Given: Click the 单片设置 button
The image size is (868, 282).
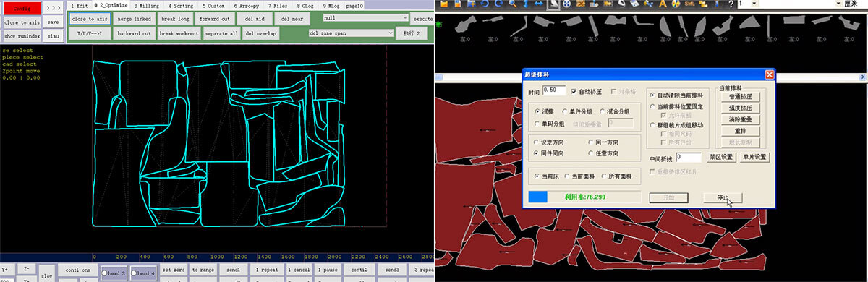Looking at the screenshot, I should (754, 157).
